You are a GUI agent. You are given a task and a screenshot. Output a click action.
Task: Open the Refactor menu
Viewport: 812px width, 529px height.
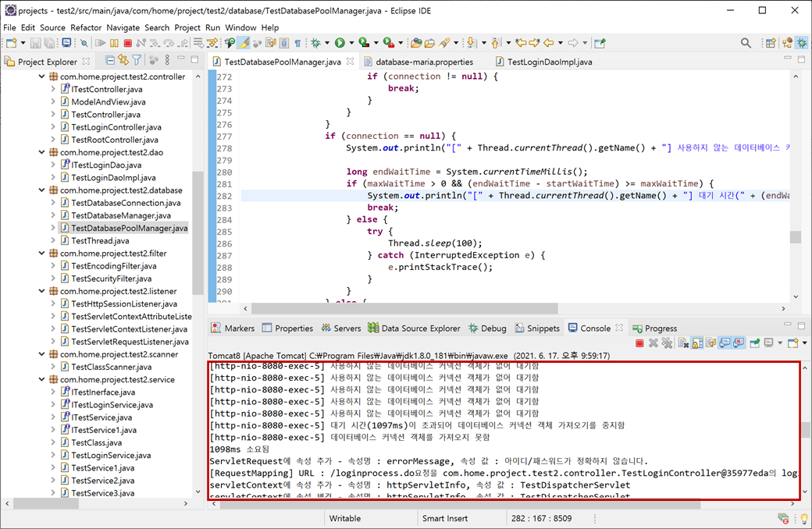click(x=85, y=27)
